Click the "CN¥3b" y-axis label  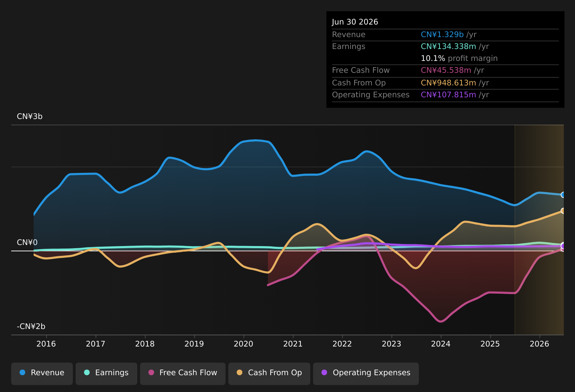coord(30,117)
